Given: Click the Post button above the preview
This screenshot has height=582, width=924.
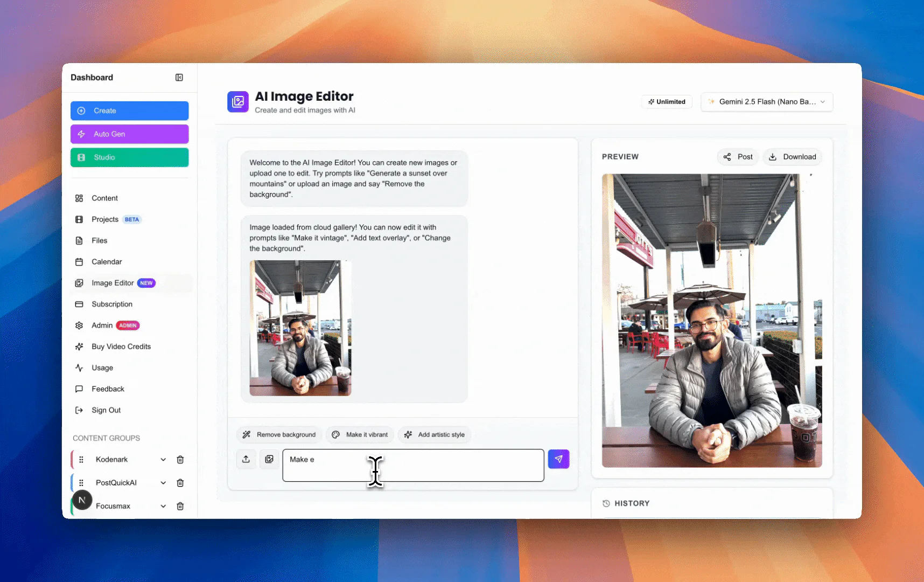Looking at the screenshot, I should point(737,157).
